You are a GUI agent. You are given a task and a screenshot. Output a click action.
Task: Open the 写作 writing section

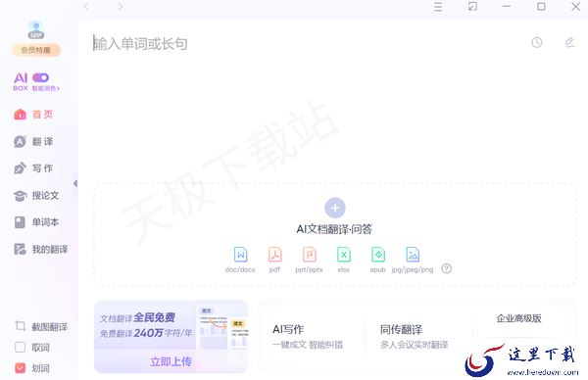pyautogui.click(x=33, y=168)
